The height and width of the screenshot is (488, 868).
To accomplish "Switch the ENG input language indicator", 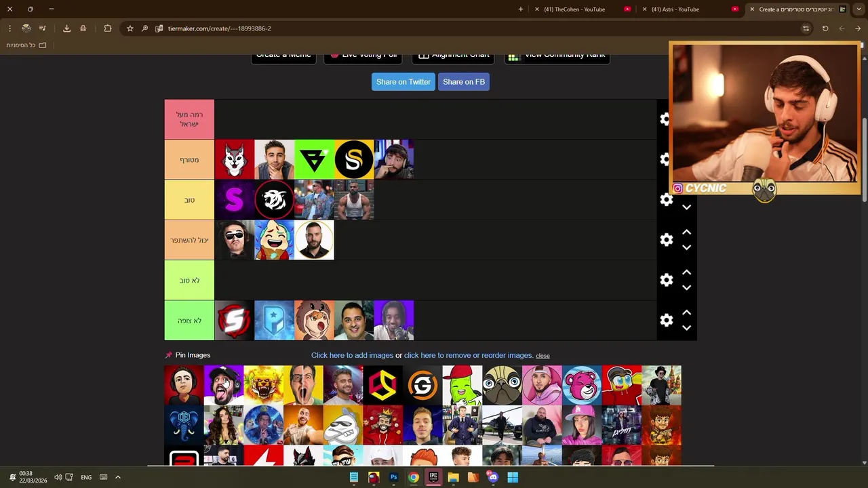I will [86, 477].
